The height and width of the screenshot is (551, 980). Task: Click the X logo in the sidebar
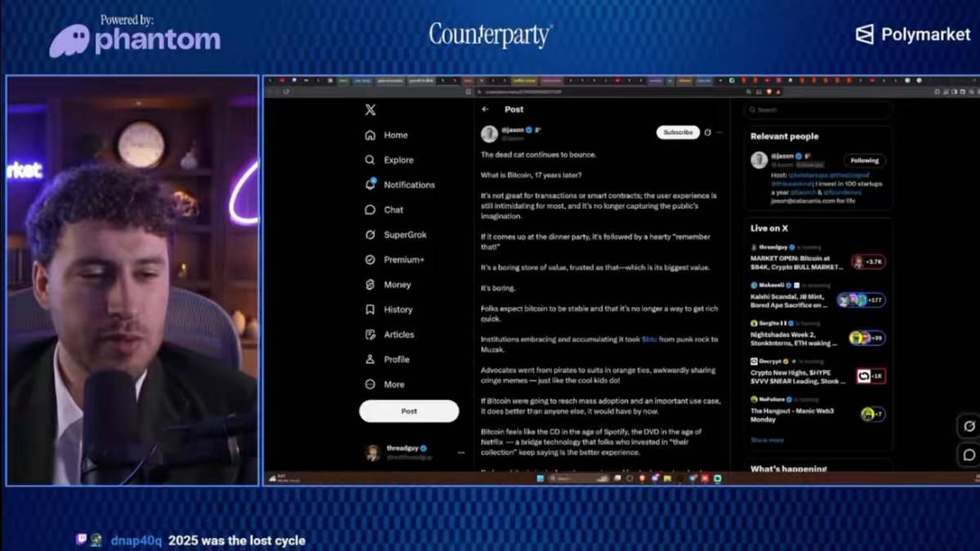(370, 110)
